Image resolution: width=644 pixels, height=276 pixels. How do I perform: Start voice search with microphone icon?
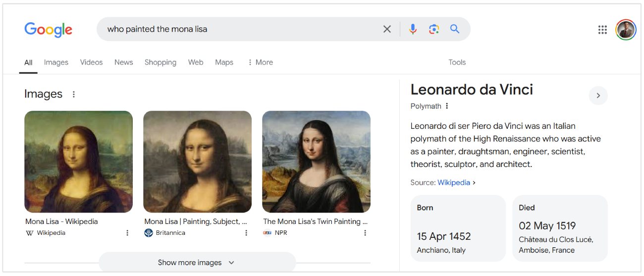coord(413,29)
